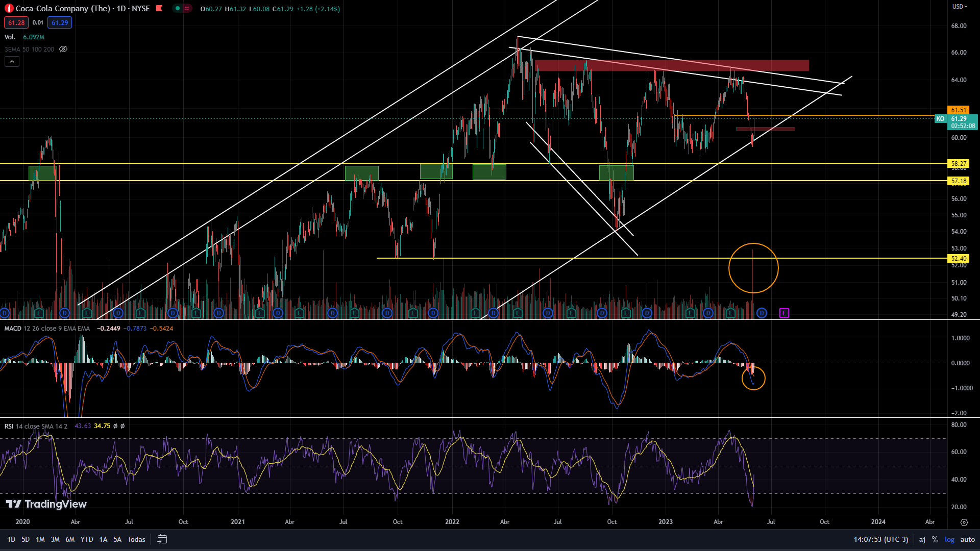Select the YTD time range
Viewport: 980px width, 551px height.
tap(87, 539)
